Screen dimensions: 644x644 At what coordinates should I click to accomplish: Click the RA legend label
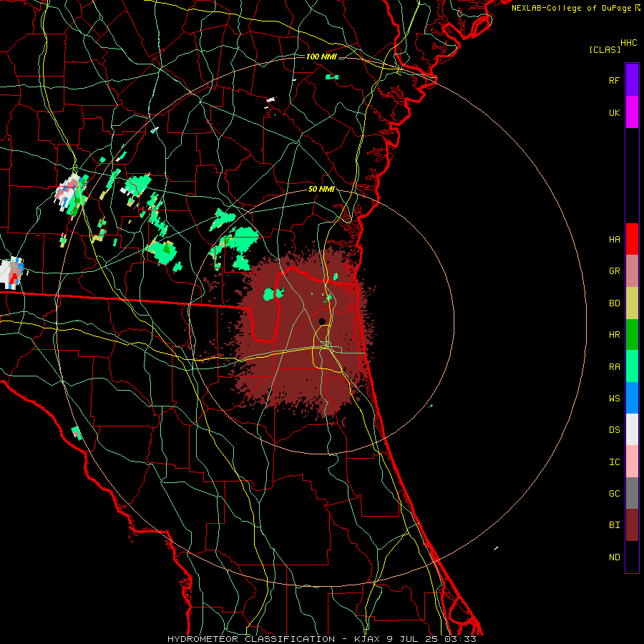(614, 366)
